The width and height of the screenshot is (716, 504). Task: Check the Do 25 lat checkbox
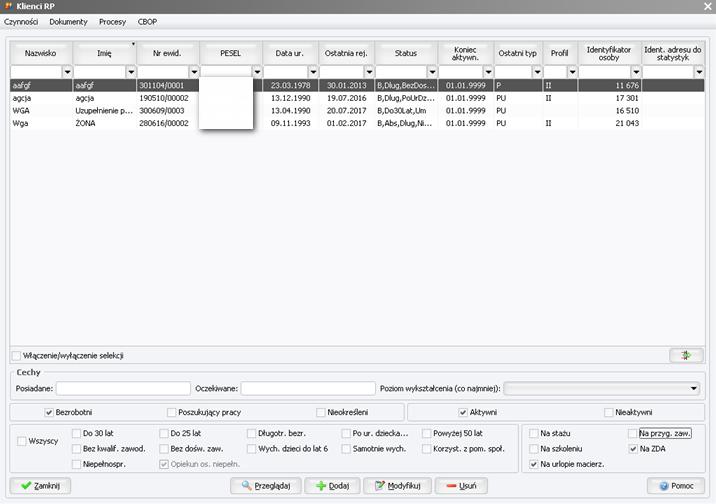coord(163,433)
